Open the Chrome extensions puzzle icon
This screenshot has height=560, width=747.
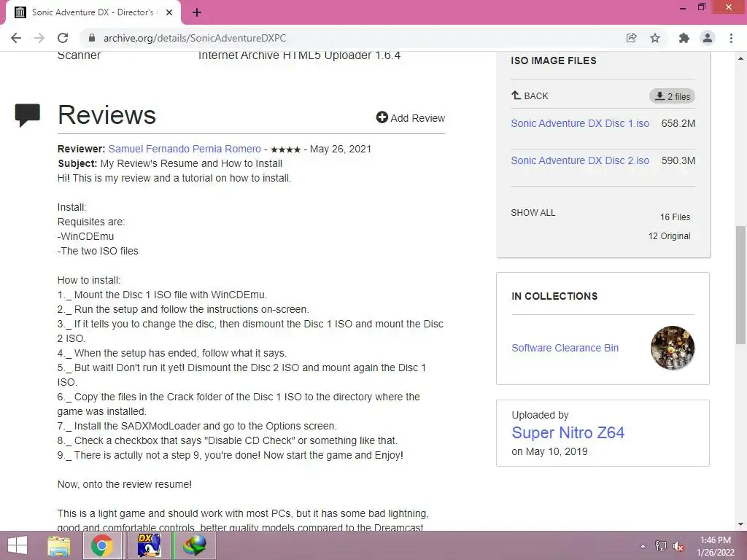point(684,38)
